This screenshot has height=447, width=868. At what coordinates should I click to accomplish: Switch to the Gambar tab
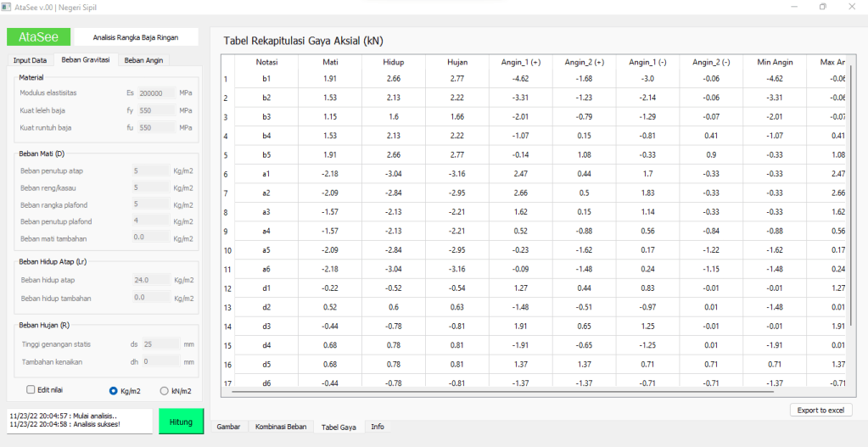[229, 427]
